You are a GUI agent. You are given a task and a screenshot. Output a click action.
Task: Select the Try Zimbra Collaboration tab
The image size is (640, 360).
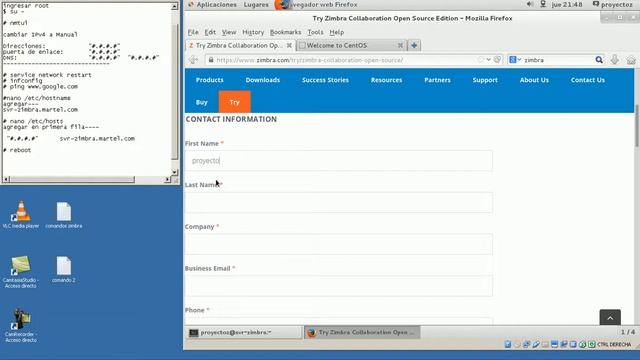[240, 45]
